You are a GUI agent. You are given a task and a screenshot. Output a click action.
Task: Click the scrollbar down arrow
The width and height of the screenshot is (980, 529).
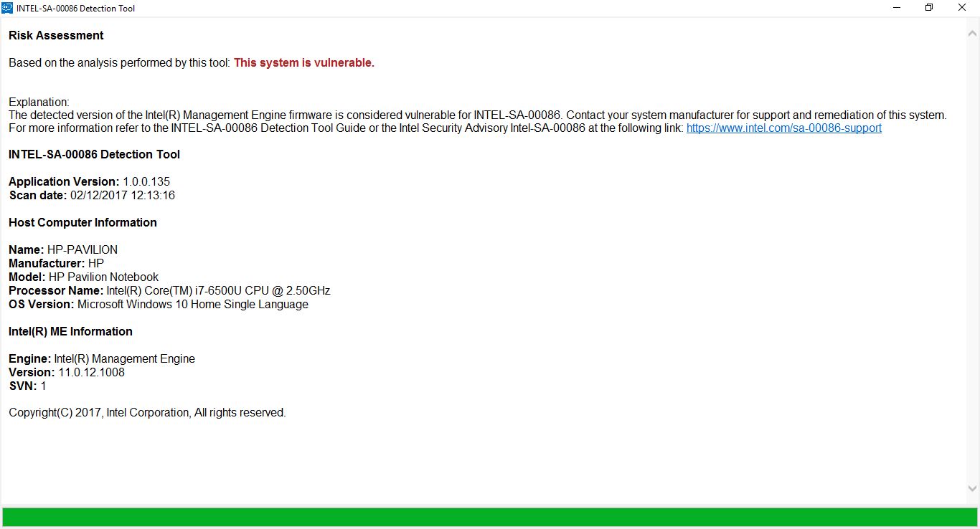tap(972, 489)
